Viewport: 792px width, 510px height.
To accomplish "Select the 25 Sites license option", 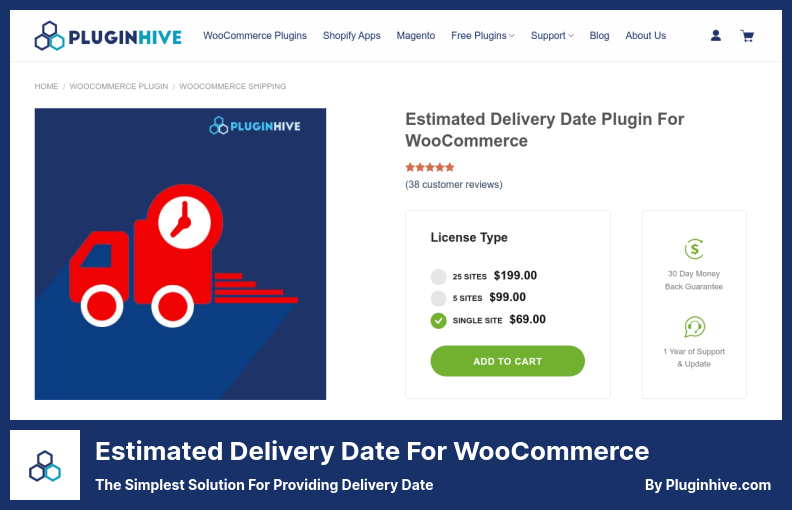I will pos(438,276).
